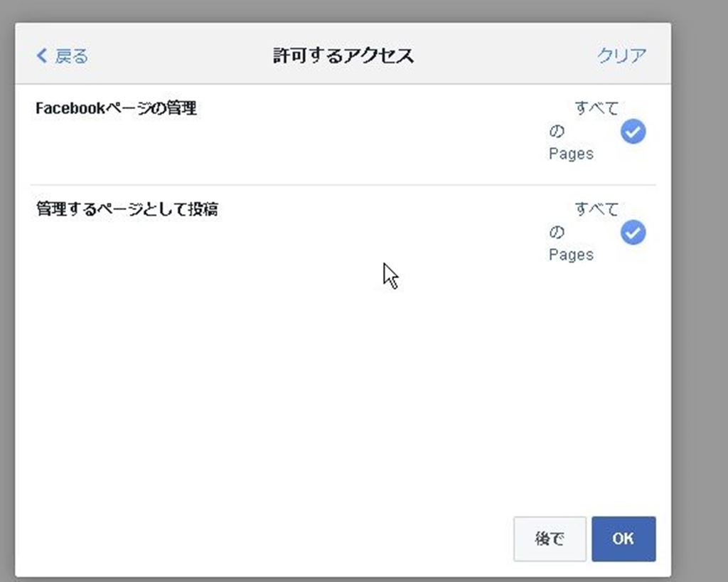Select the Facebookページの管理 permission label

(x=116, y=109)
